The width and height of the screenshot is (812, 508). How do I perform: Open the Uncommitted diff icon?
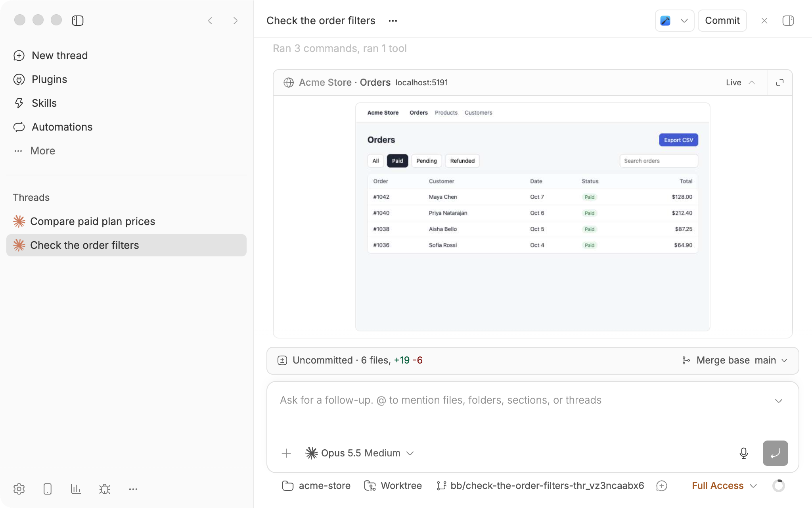[282, 360]
